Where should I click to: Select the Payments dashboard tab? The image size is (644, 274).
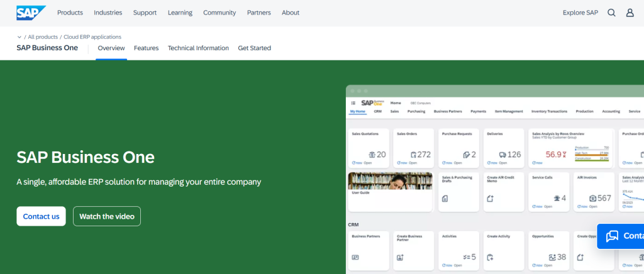[x=479, y=111]
